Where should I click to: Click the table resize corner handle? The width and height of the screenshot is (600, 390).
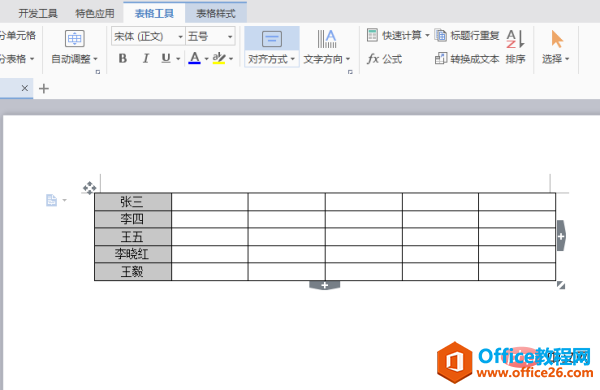[561, 285]
